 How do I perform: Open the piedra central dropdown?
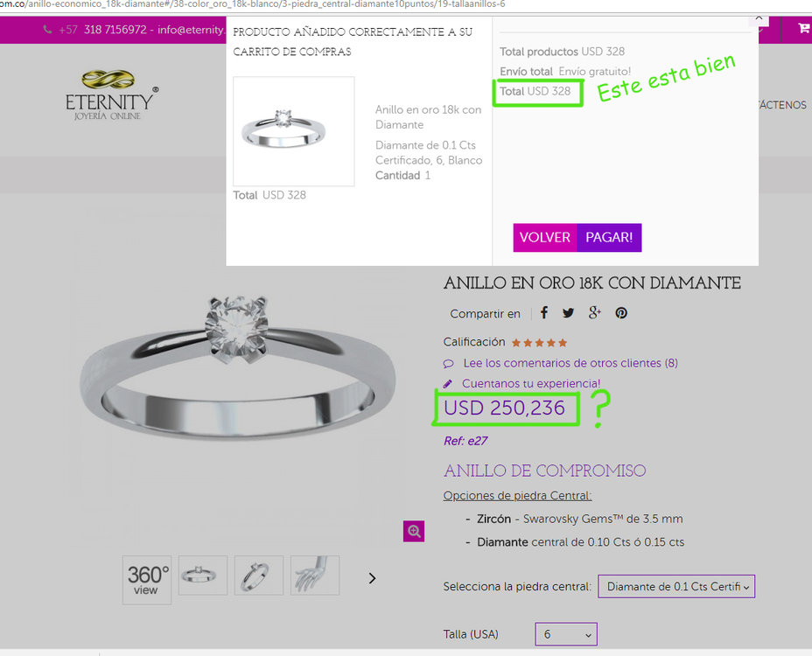(x=676, y=587)
